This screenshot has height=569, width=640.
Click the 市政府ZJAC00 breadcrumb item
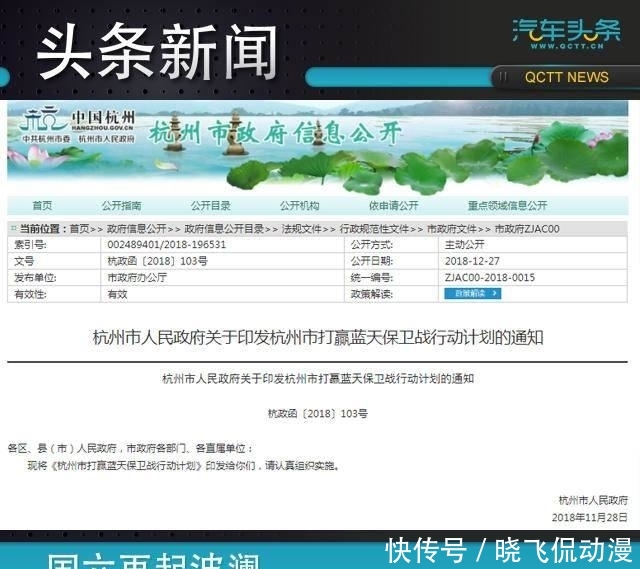(527, 229)
